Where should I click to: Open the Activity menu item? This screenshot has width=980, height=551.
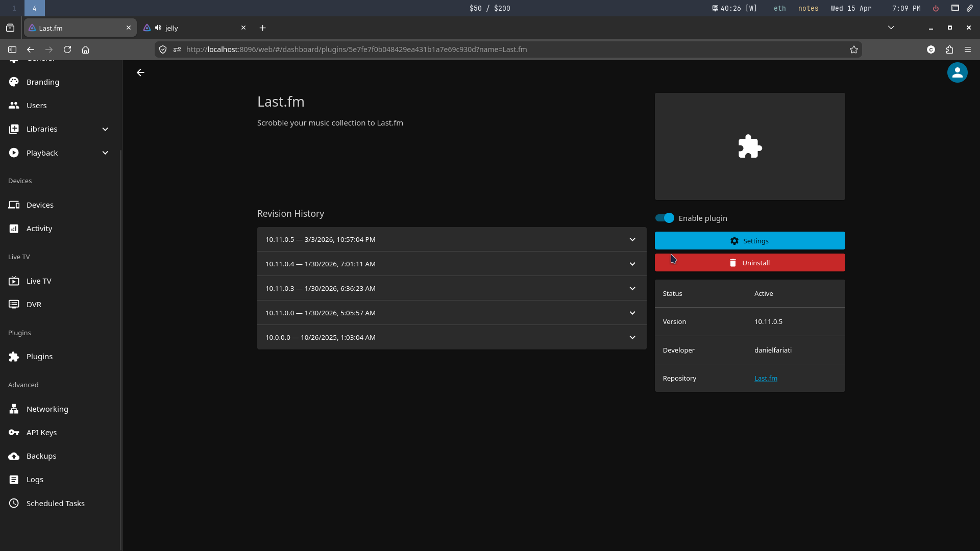coord(60,229)
